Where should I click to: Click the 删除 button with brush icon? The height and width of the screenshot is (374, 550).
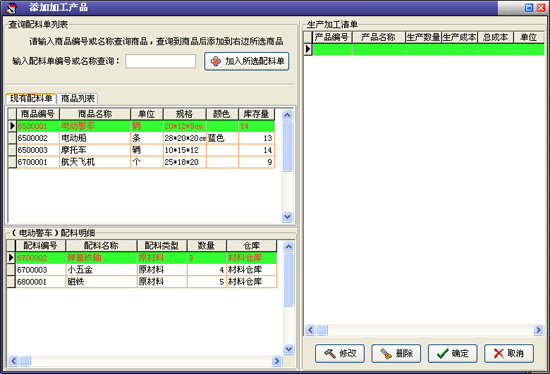coord(396,353)
